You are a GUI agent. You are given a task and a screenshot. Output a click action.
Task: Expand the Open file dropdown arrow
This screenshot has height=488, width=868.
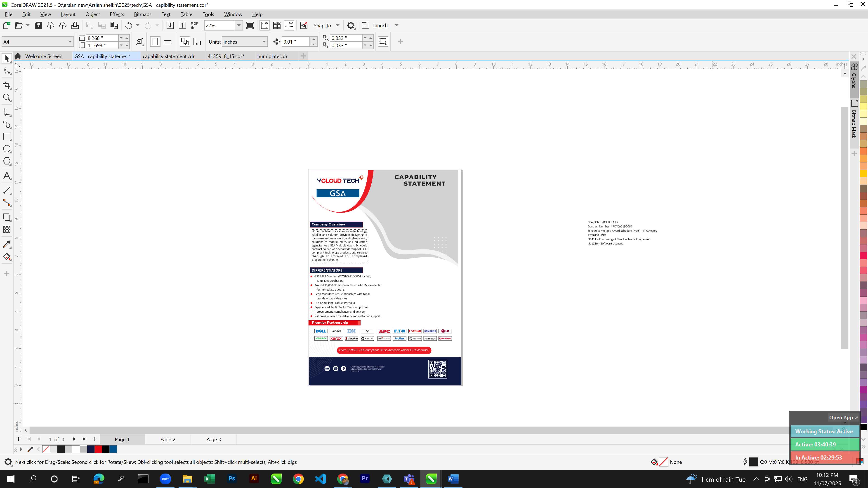(28, 26)
